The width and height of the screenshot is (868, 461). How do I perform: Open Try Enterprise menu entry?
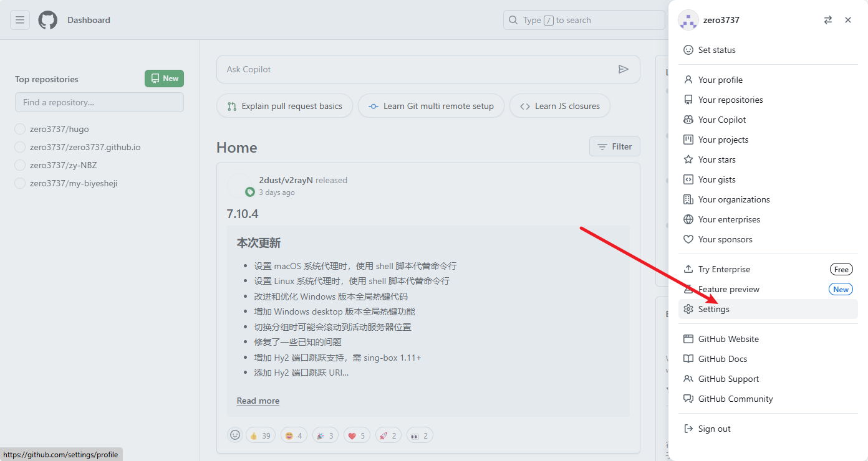[x=768, y=269]
